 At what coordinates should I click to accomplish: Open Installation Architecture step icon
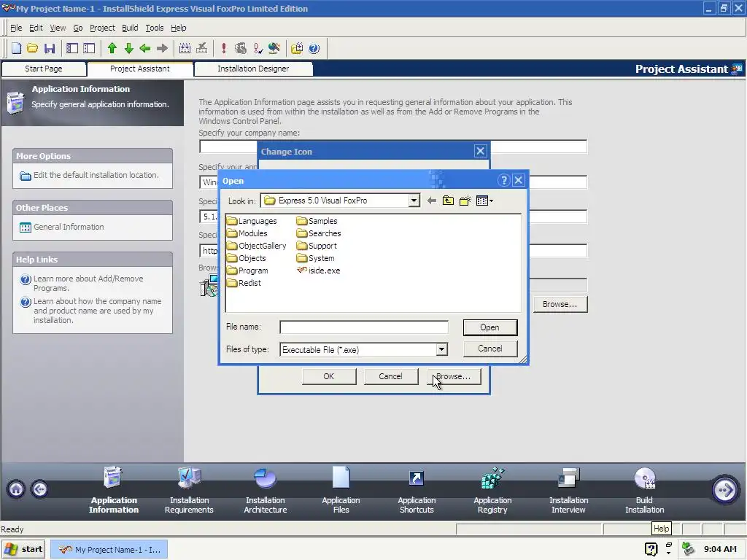[266, 490]
